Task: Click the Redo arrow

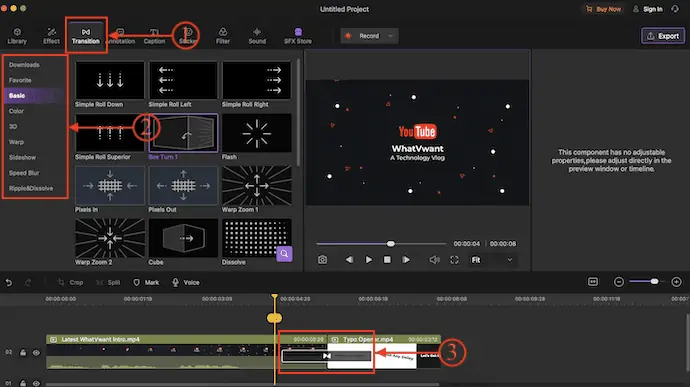Action: (x=28, y=282)
